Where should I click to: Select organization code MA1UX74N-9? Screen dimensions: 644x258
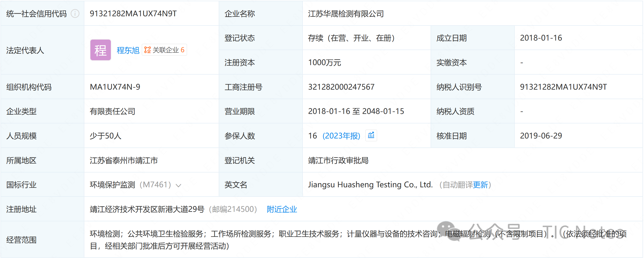(115, 87)
